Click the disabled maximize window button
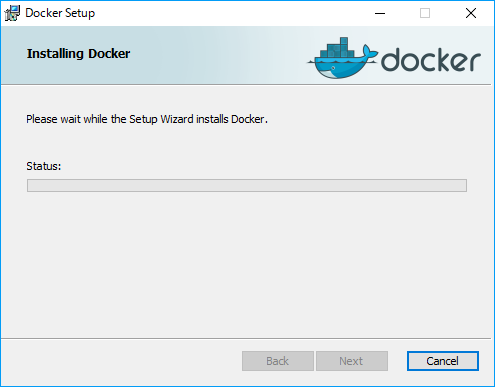Image resolution: width=495 pixels, height=387 pixels. pos(425,13)
